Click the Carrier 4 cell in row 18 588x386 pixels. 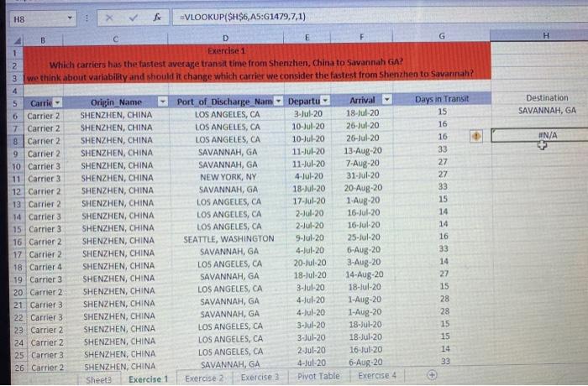coord(45,267)
